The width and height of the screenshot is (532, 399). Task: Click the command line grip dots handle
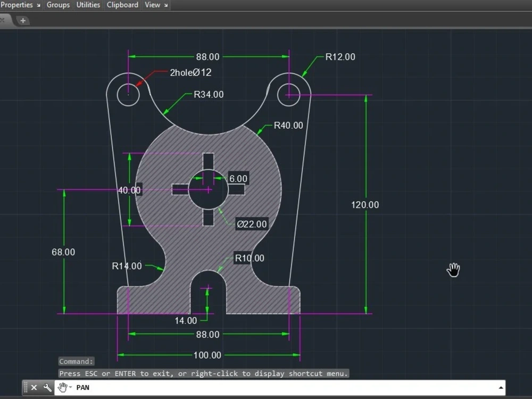click(x=27, y=387)
